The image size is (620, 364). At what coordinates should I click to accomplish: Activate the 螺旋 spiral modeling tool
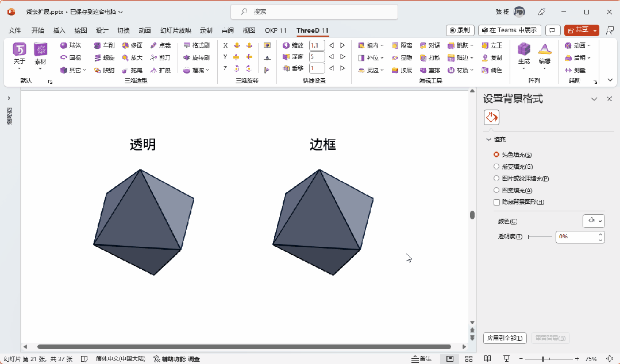(x=107, y=57)
